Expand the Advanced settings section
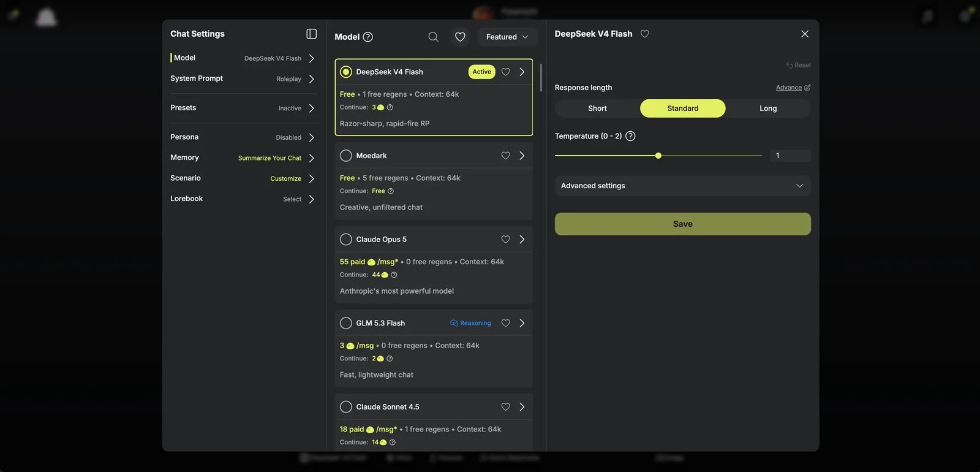Viewport: 980px width, 472px height. [683, 186]
